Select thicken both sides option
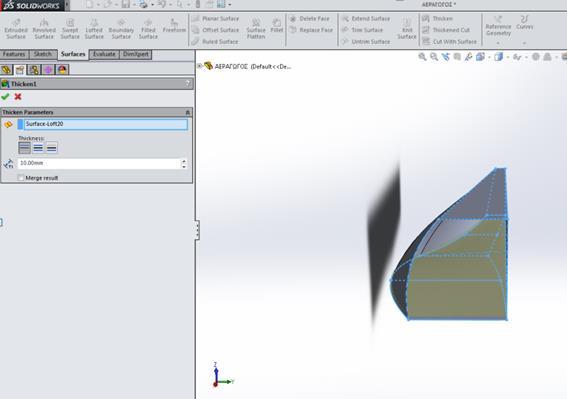 pyautogui.click(x=38, y=148)
